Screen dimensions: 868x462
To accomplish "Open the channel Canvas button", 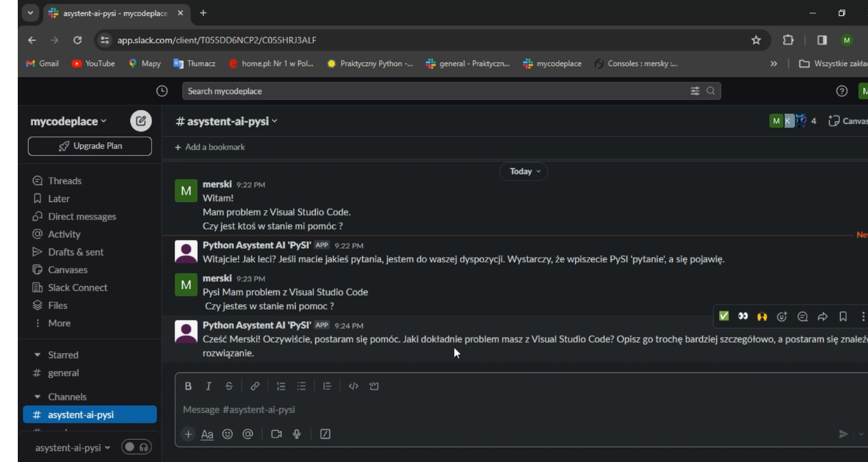I will click(x=848, y=121).
